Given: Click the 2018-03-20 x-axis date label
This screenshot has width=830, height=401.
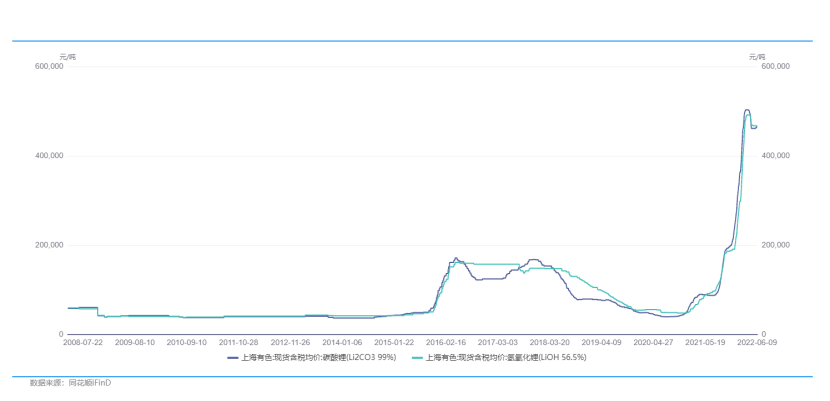Looking at the screenshot, I should 551,342.
